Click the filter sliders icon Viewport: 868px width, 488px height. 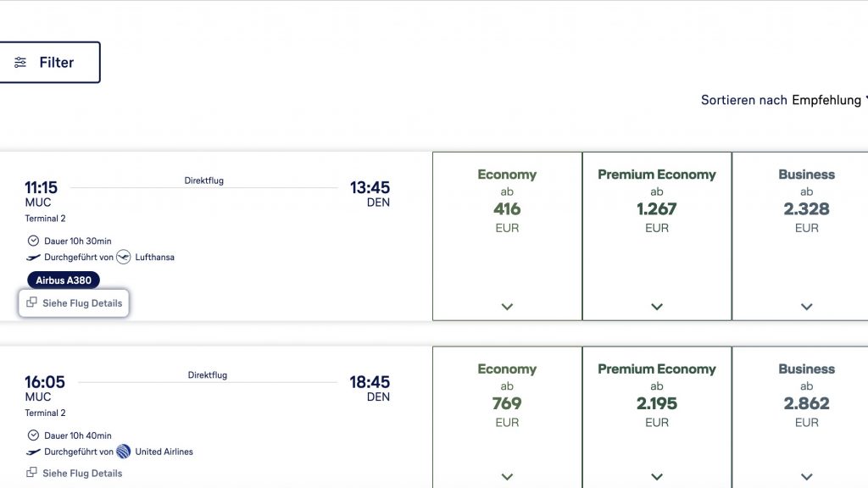pos(20,63)
